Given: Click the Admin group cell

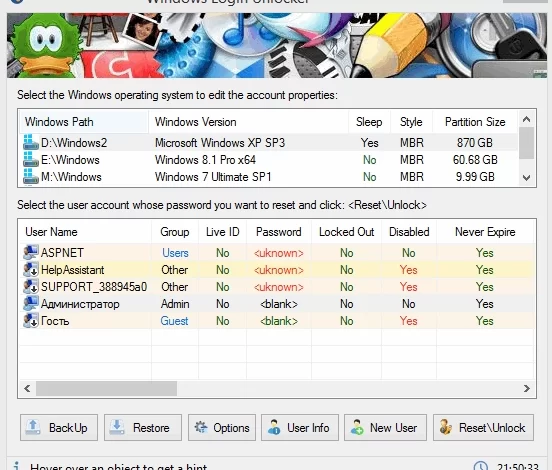Looking at the screenshot, I should tap(175, 304).
